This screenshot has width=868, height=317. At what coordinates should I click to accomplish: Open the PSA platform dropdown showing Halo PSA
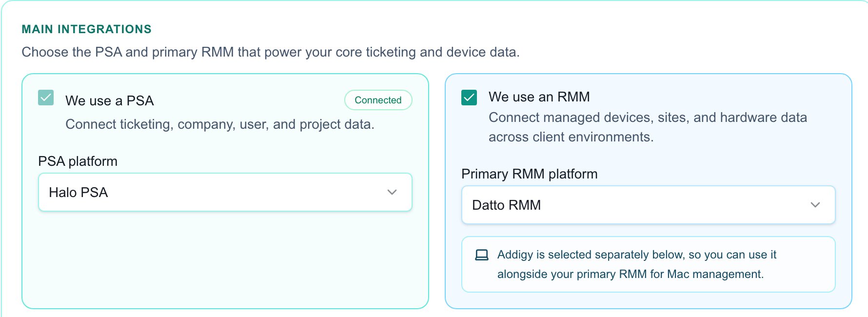click(x=225, y=192)
